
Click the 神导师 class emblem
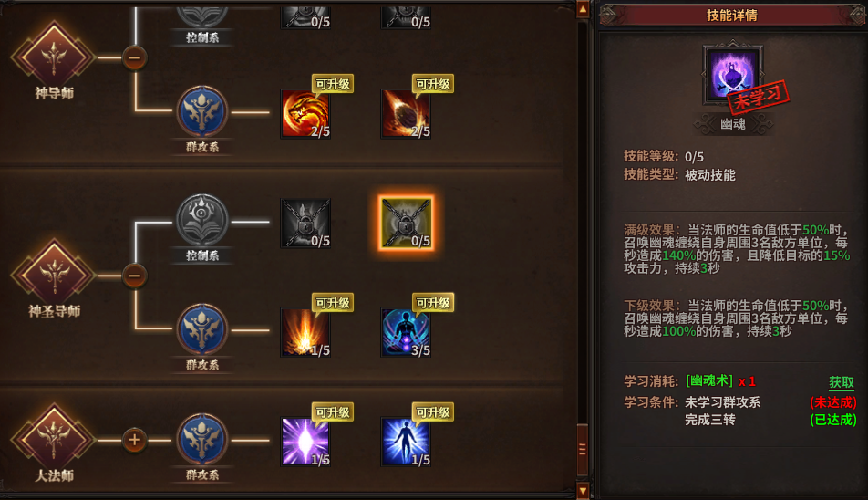54,57
